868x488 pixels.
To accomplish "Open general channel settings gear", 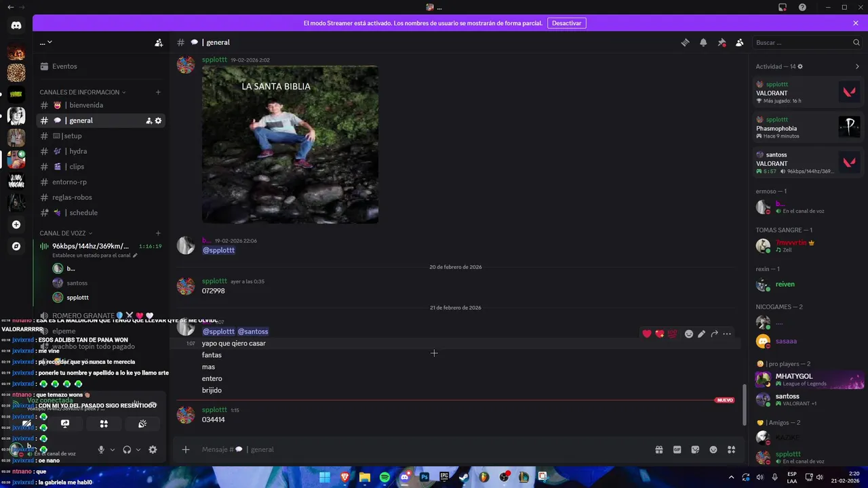I will 159,121.
